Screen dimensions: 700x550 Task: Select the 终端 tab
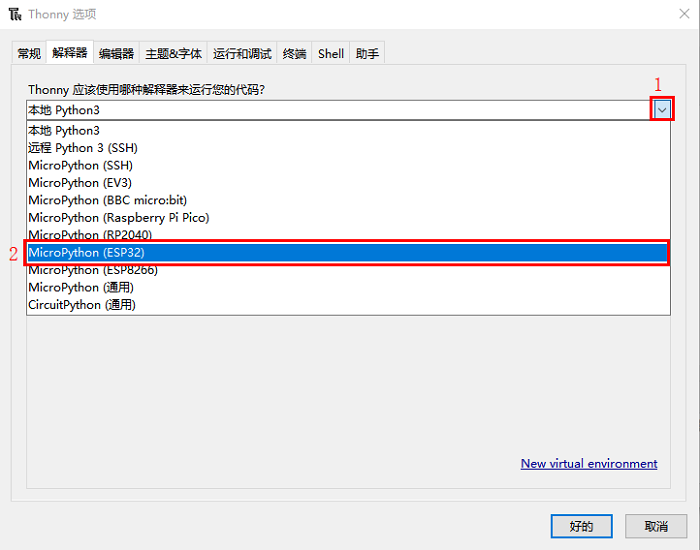[x=294, y=54]
